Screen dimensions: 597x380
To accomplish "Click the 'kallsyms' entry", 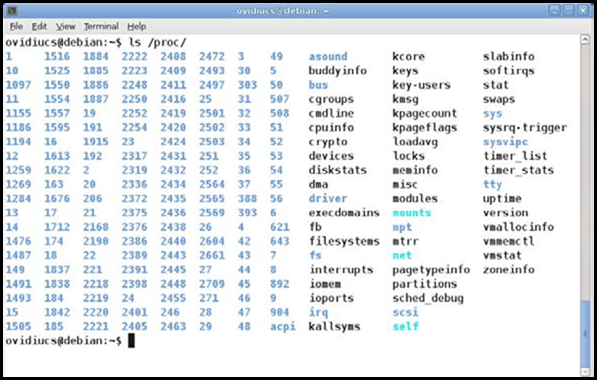I will tap(334, 327).
